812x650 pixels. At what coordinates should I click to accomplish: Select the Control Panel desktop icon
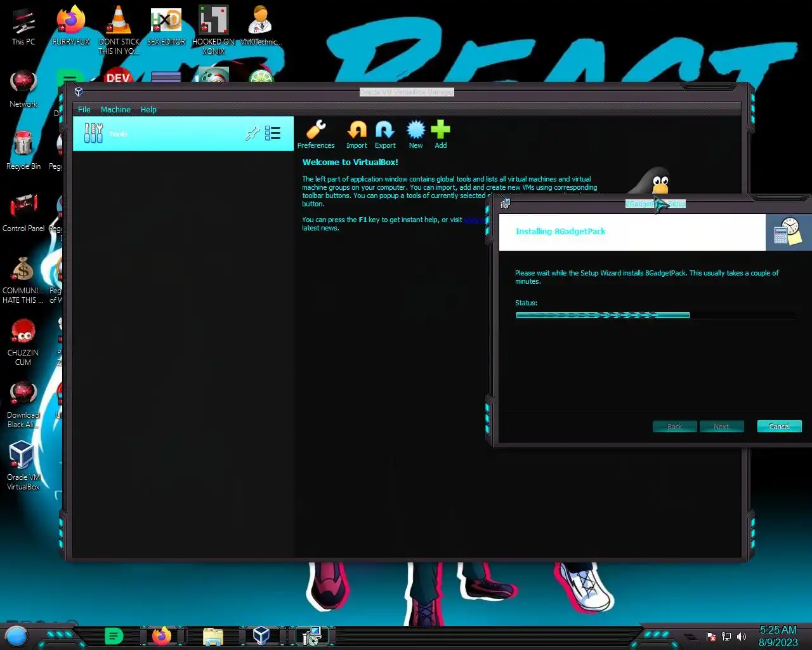(x=23, y=213)
